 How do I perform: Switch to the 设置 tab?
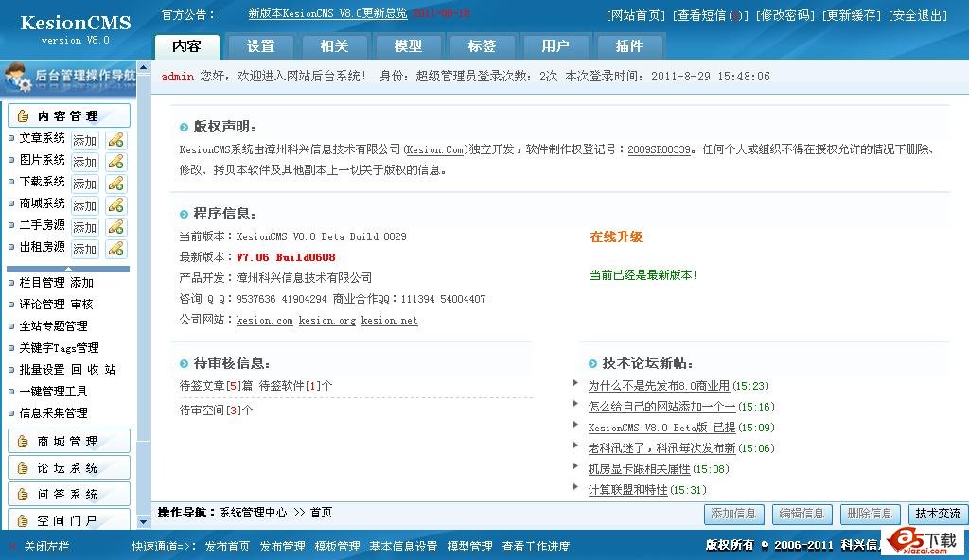pyautogui.click(x=261, y=46)
